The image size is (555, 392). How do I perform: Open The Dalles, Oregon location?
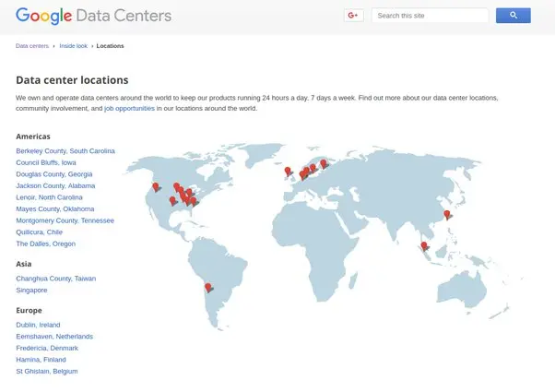pos(46,244)
